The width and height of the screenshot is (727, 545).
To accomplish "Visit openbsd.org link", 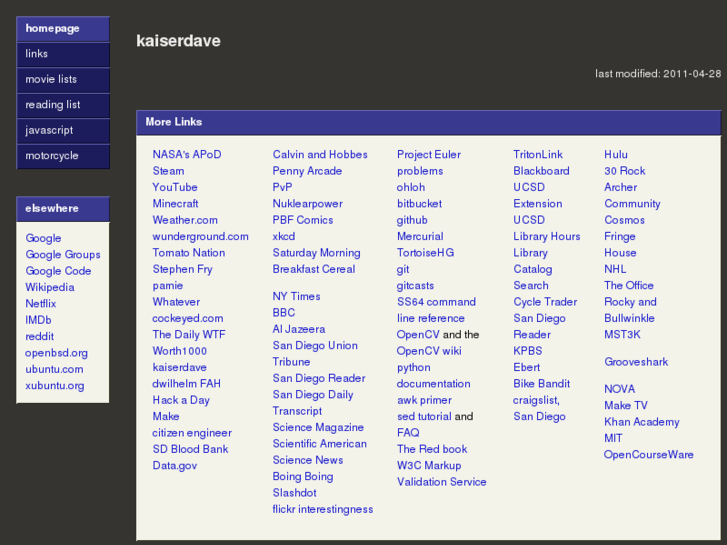I will pyautogui.click(x=56, y=353).
